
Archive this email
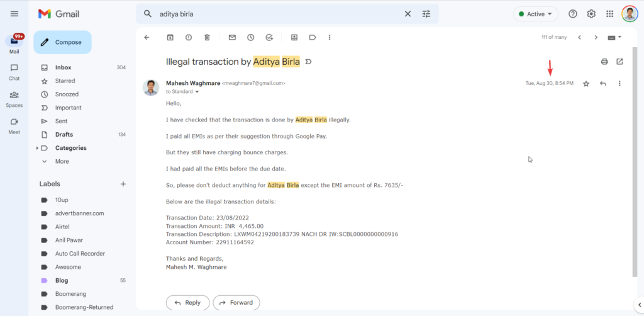click(x=170, y=37)
